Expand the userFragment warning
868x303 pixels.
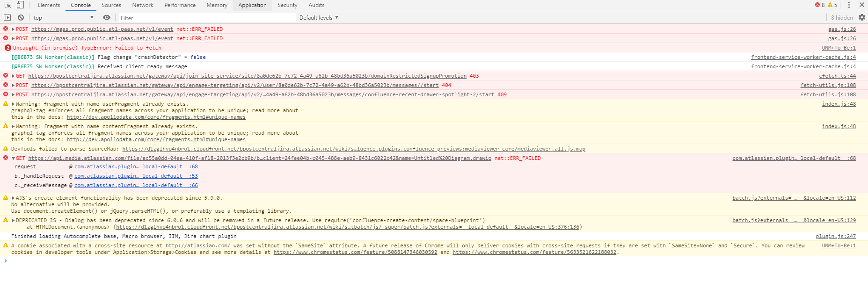[x=13, y=104]
